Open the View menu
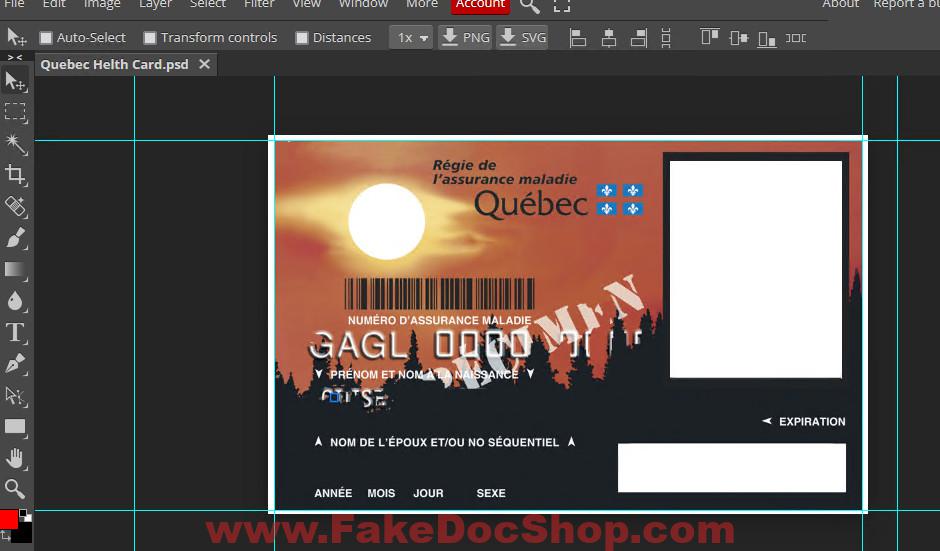The width and height of the screenshot is (940, 551). 306,4
